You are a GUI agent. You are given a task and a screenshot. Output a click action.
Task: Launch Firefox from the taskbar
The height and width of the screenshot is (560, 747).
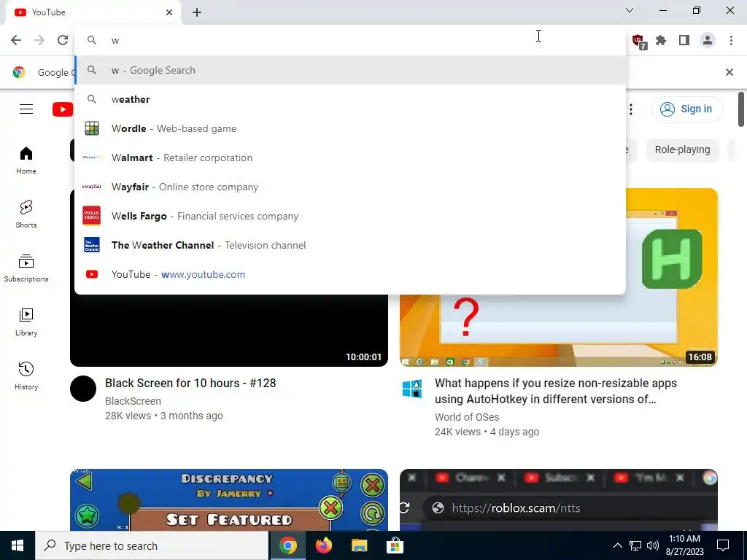pyautogui.click(x=323, y=545)
